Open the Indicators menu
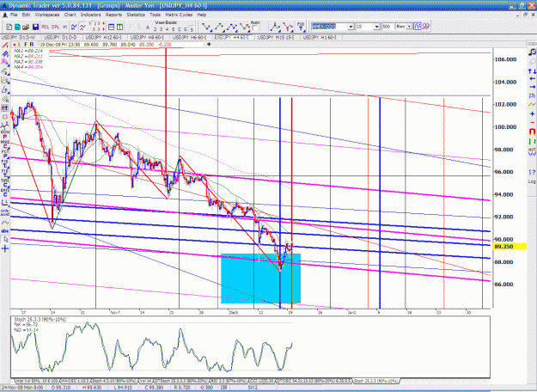537x392 pixels. pos(91,15)
